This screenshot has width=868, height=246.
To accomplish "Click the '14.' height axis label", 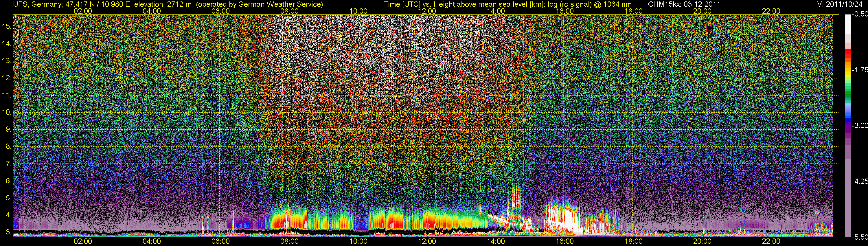I will pyautogui.click(x=7, y=44).
